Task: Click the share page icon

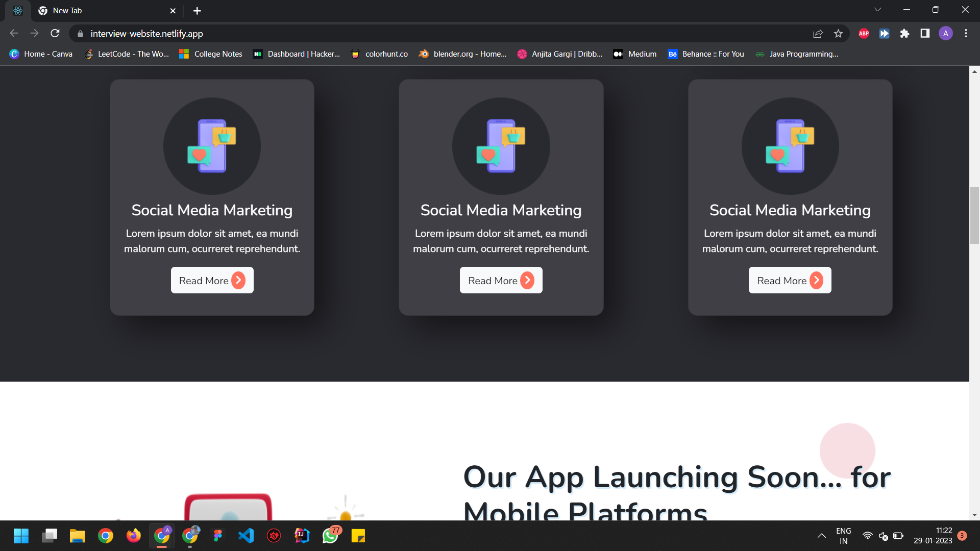Action: coord(818,34)
